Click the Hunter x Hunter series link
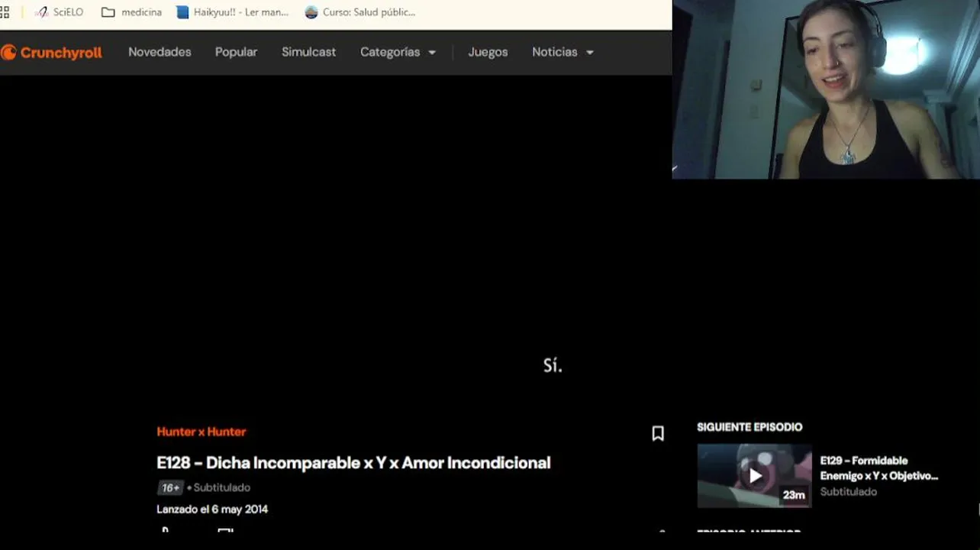This screenshot has width=980, height=550. pos(201,432)
